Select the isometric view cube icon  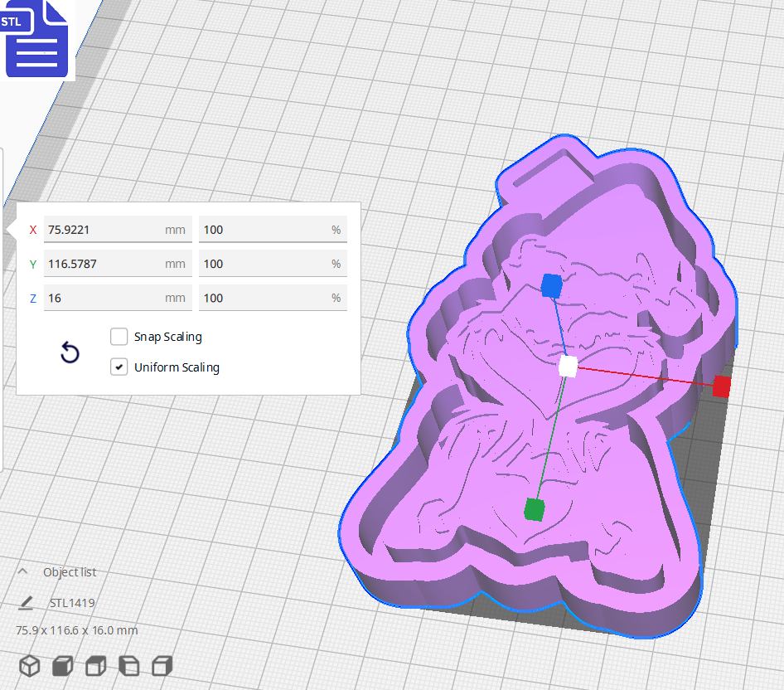pos(29,665)
